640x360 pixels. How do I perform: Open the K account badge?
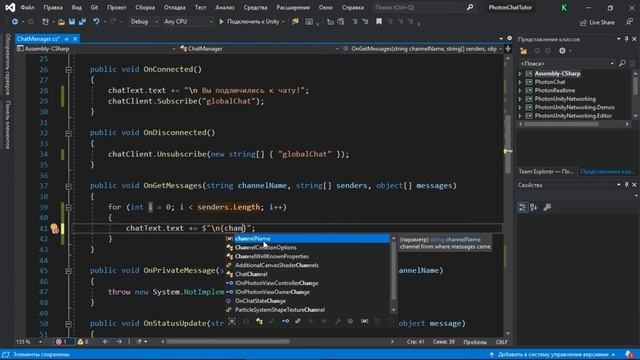coord(564,8)
